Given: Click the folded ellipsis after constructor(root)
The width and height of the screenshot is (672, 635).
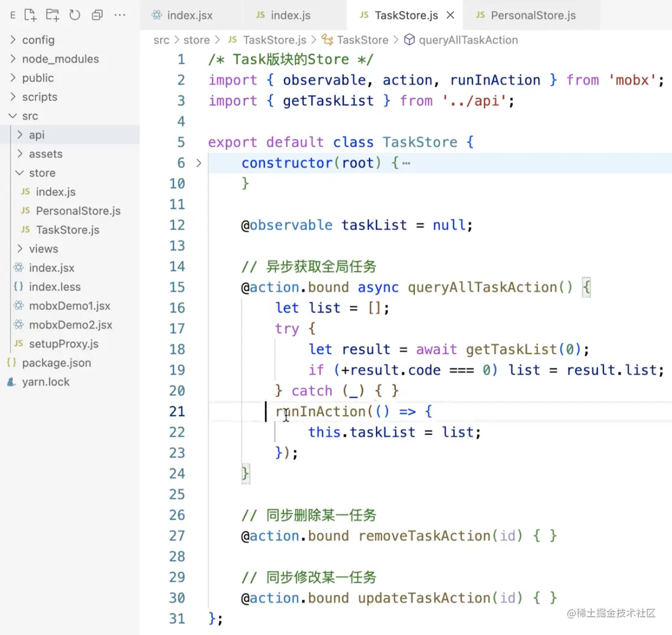Looking at the screenshot, I should pyautogui.click(x=406, y=163).
